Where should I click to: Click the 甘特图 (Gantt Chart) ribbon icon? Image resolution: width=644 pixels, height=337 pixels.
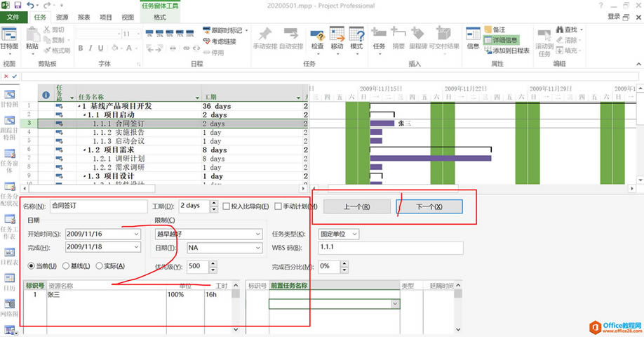(9, 35)
